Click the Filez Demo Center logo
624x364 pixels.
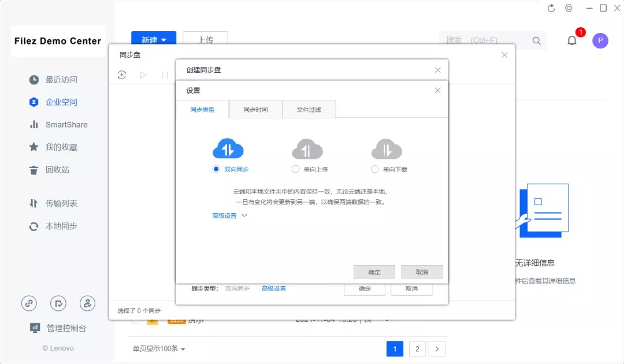pos(58,41)
